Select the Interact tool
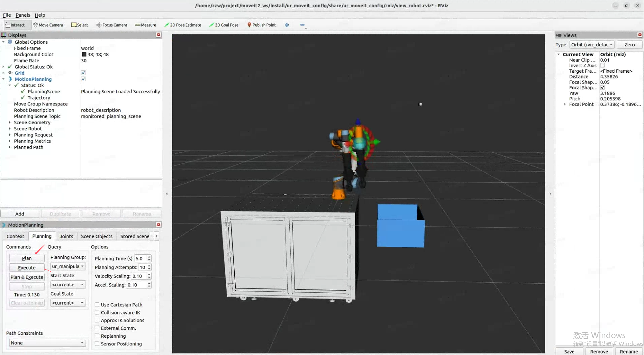This screenshot has width=644, height=355. tap(15, 25)
